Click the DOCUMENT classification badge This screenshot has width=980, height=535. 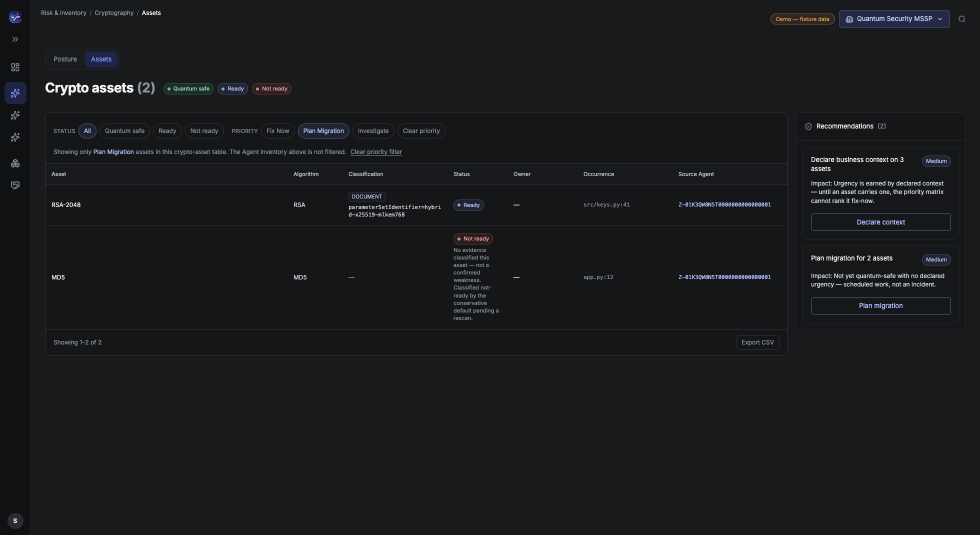(367, 197)
